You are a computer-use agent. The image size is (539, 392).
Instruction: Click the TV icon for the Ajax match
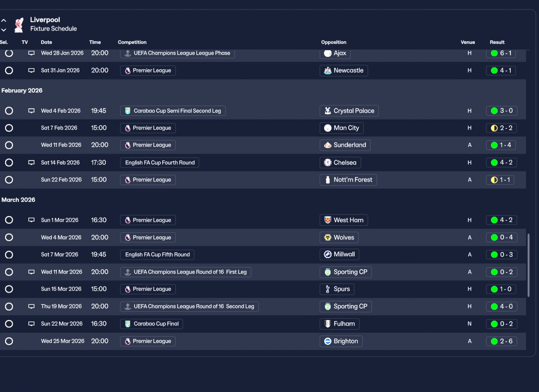tap(31, 53)
